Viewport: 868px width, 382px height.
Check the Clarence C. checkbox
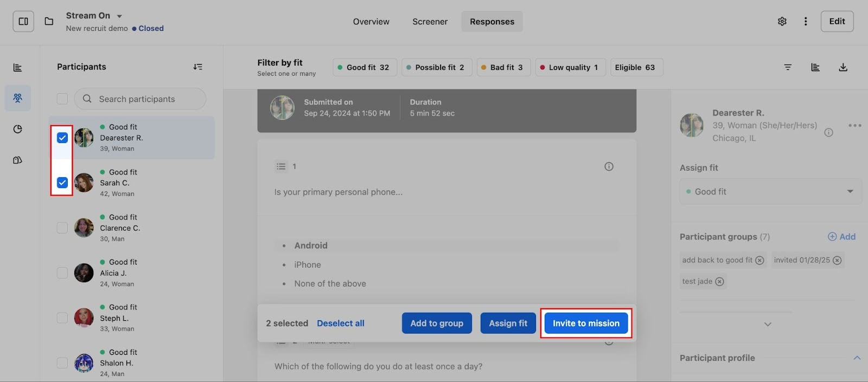click(62, 228)
